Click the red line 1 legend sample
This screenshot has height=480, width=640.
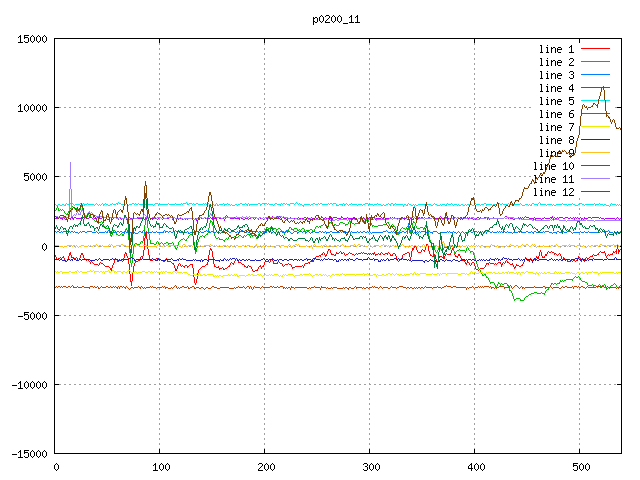click(x=595, y=49)
